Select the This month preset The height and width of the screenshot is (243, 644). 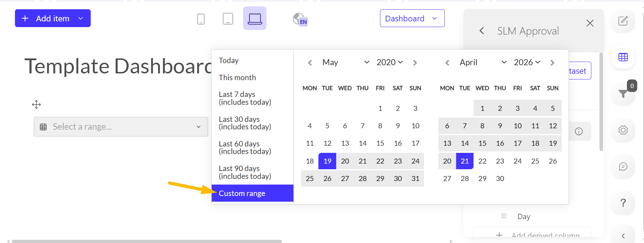[x=253, y=78]
